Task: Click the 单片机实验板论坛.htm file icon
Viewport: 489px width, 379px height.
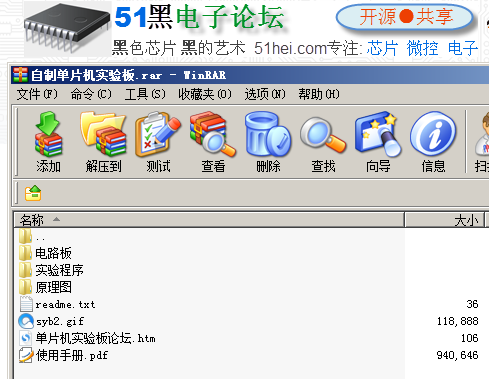Action: click(26, 338)
